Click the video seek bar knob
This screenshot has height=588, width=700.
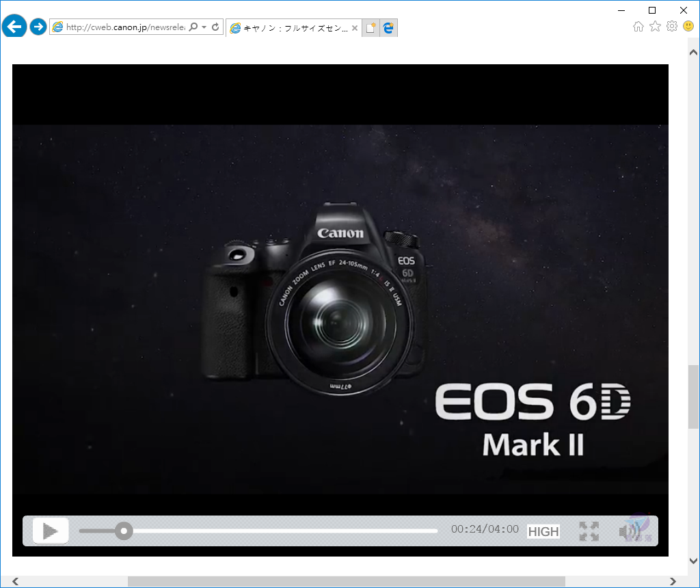(124, 531)
